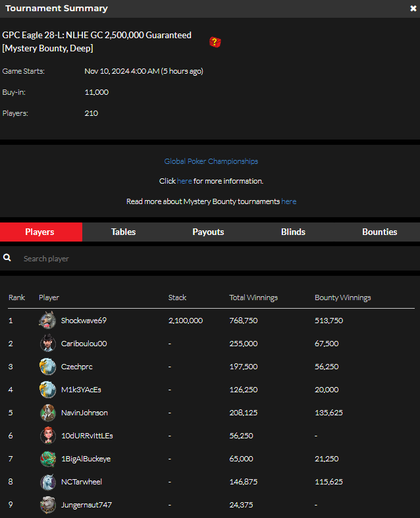Open the Blinds tab
This screenshot has height=518, width=420.
293,232
